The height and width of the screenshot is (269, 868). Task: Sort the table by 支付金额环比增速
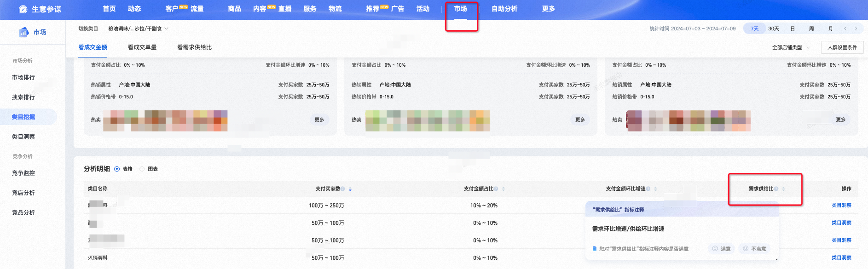pyautogui.click(x=655, y=189)
